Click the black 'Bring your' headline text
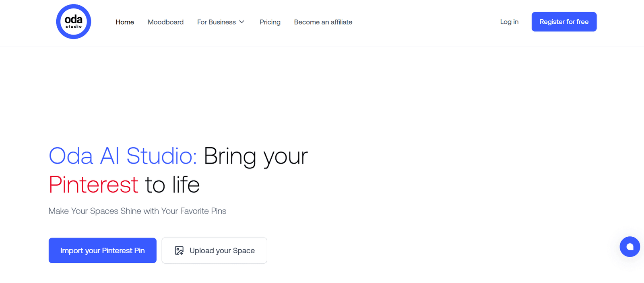Screen dimensions: 644x283 pos(256,156)
